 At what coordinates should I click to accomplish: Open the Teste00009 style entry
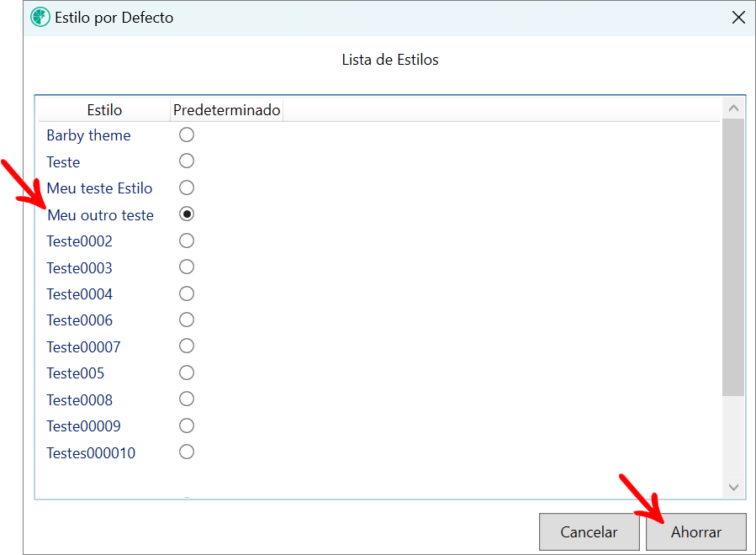(83, 425)
